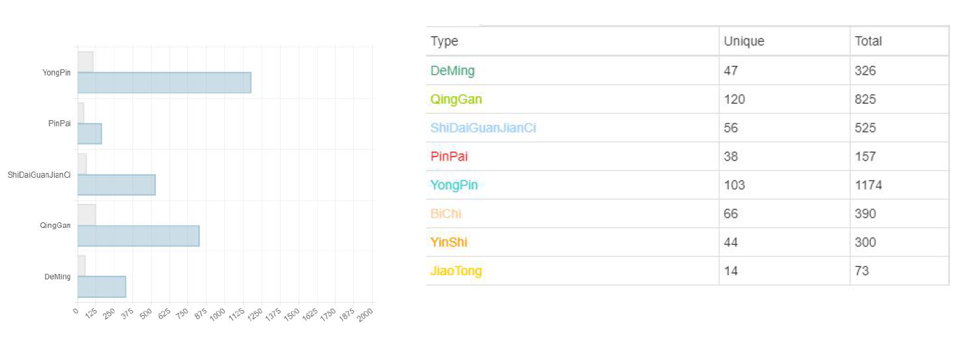
Task: Click the ShiDaiGuanJianCi axis label in chart
Action: (x=39, y=175)
